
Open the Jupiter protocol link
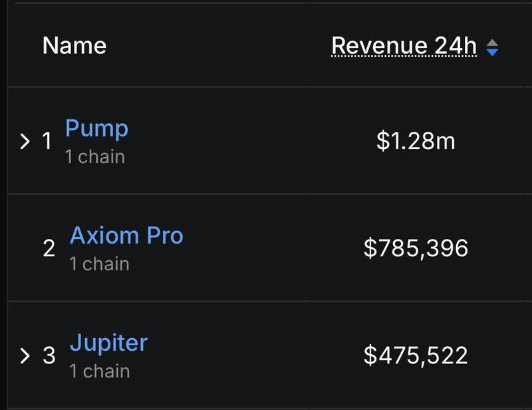point(108,343)
